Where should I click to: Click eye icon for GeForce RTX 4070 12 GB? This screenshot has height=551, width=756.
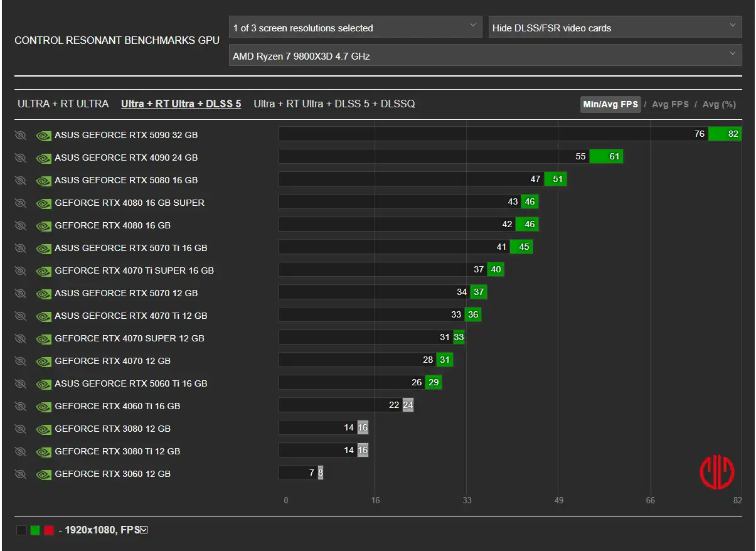coord(20,361)
